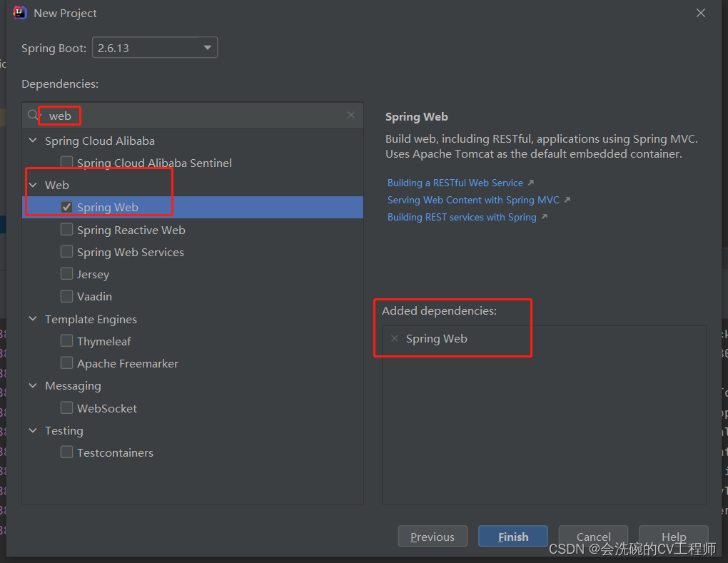
Task: Select the Thymeleaf row label
Action: pos(104,342)
